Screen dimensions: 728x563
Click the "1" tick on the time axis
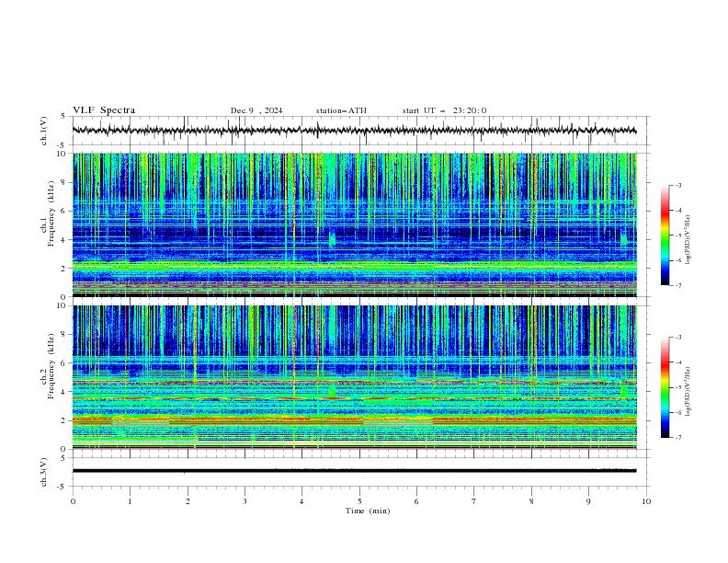(x=130, y=501)
